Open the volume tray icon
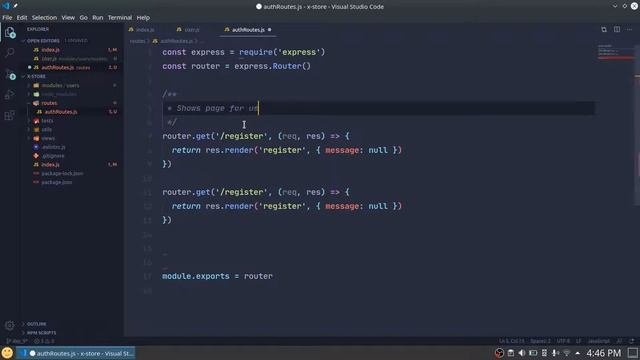640x360 pixels. point(522,353)
